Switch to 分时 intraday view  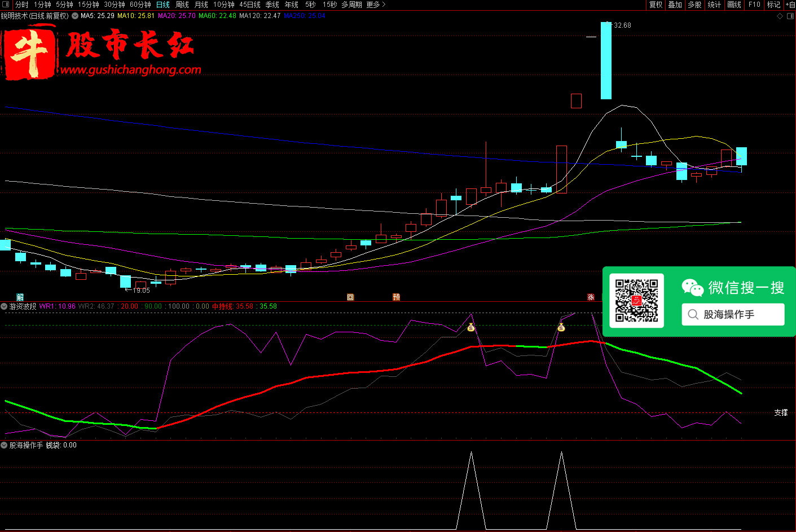(x=22, y=5)
